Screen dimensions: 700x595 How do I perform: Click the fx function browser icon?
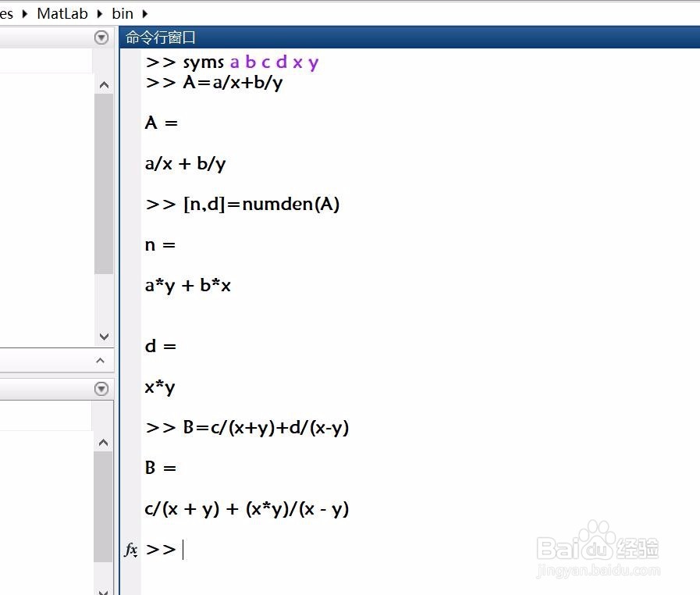[x=131, y=550]
